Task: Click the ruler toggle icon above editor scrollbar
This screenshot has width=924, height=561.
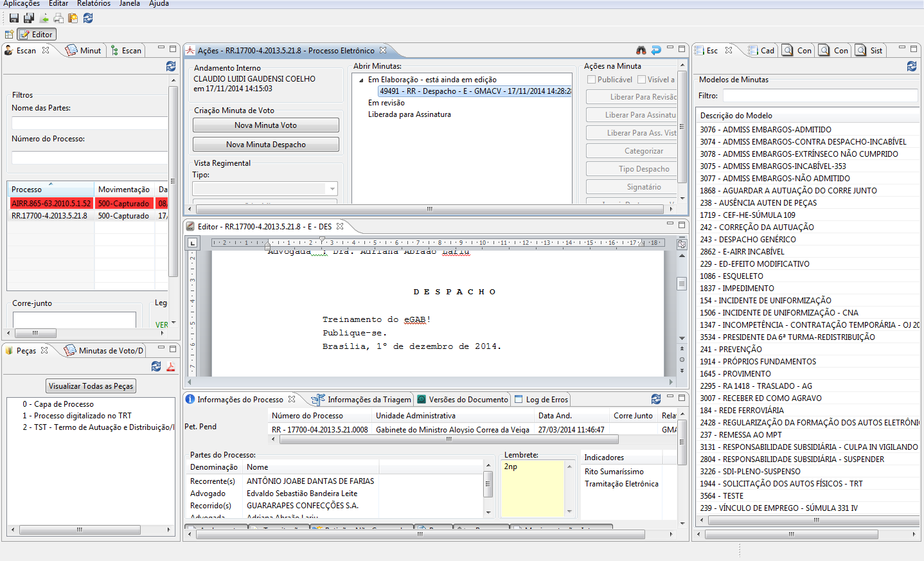Action: click(x=682, y=244)
